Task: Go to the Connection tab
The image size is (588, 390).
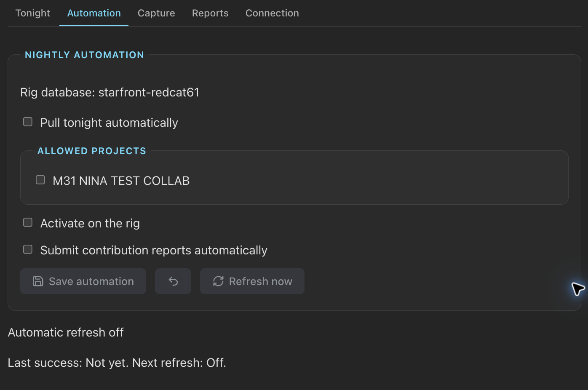Action: (272, 13)
